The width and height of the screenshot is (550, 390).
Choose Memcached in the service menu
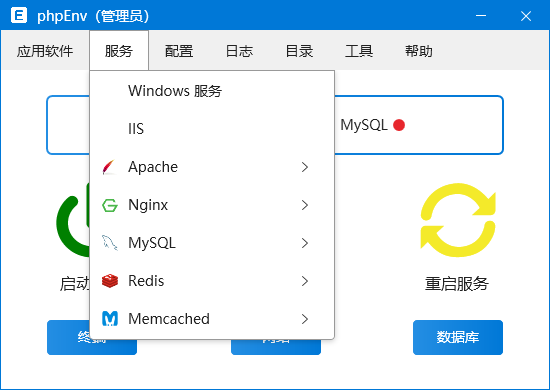212,318
